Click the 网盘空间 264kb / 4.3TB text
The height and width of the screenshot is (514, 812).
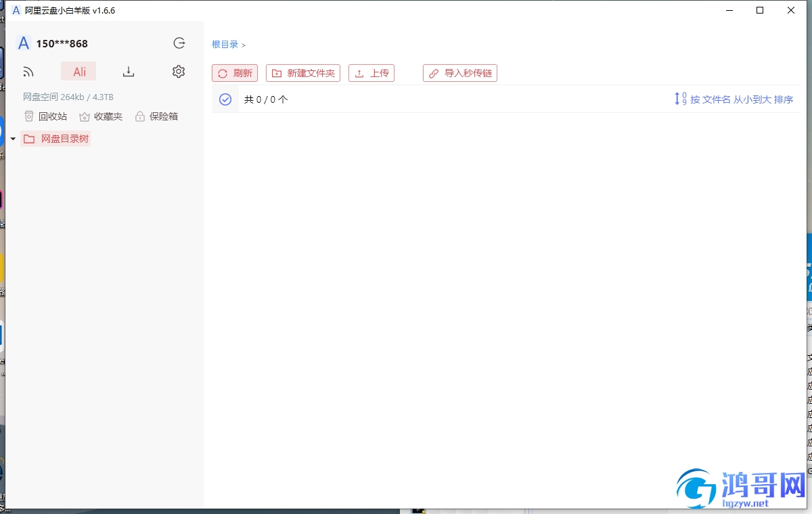68,97
